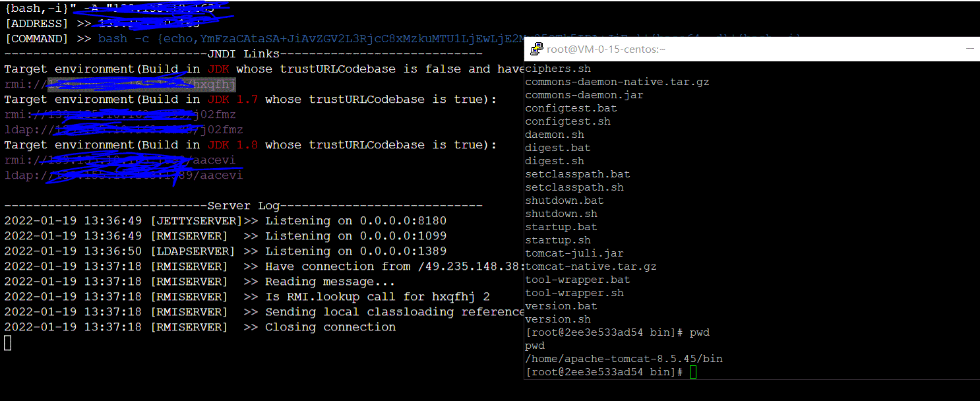Click the setclasspath.bat entry
Screen dimensions: 980x401
(578, 174)
